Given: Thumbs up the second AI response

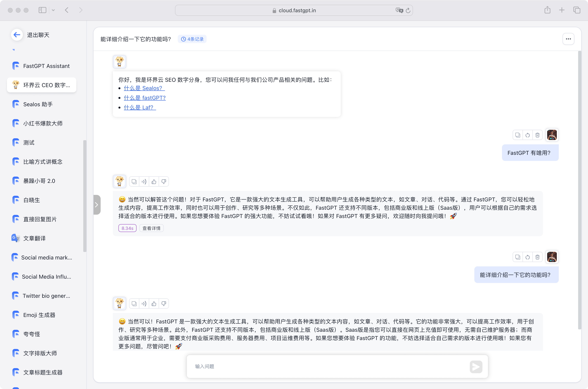Looking at the screenshot, I should [x=154, y=304].
